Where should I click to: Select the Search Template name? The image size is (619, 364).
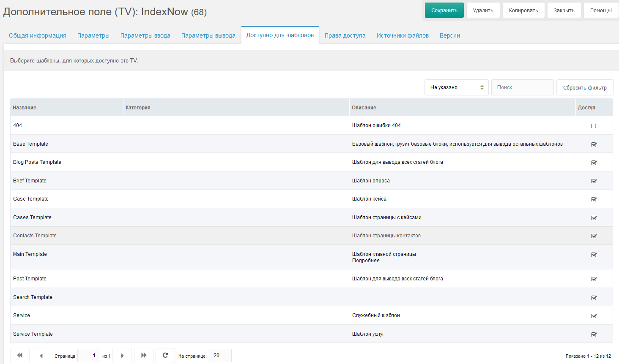[33, 297]
